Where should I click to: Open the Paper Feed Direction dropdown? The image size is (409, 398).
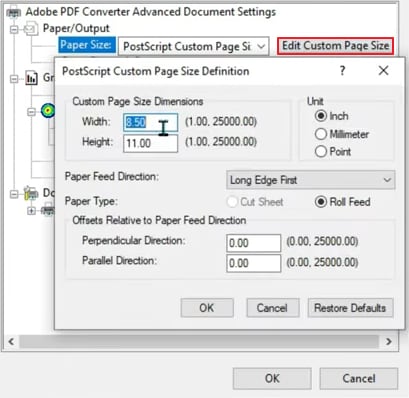(311, 180)
